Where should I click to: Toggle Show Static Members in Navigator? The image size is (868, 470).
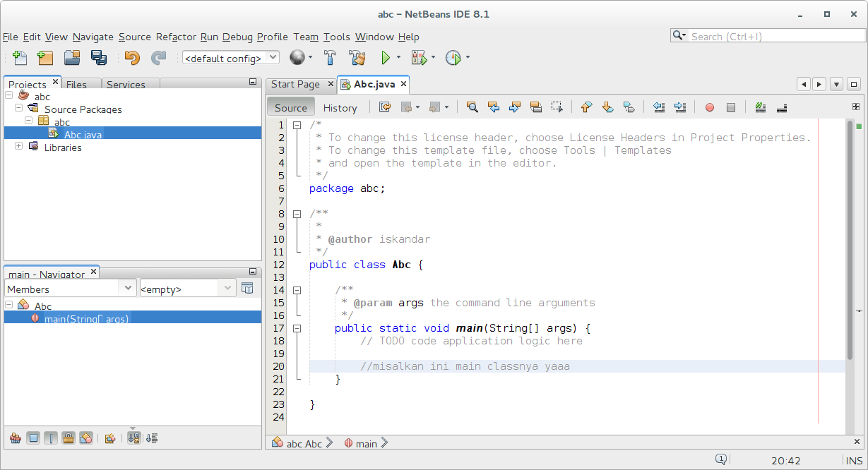click(51, 438)
